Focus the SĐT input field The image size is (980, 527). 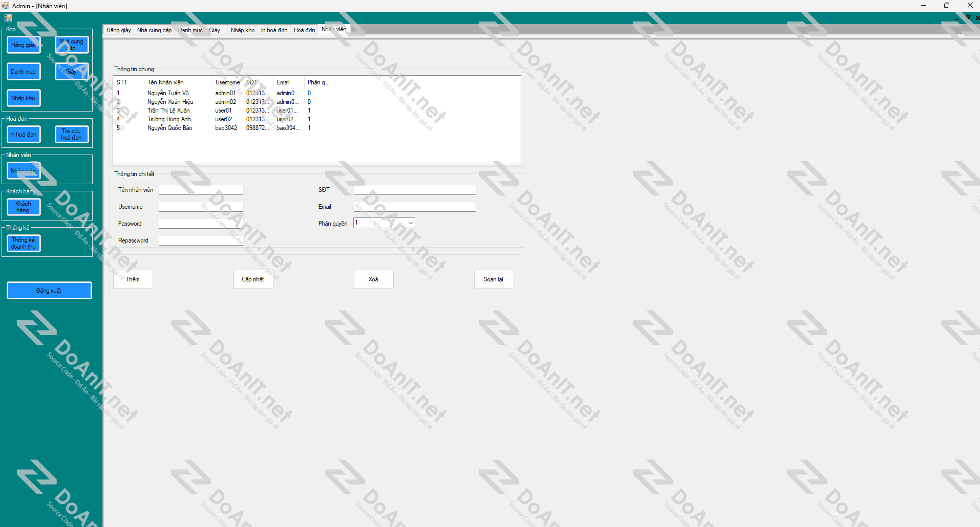[x=414, y=190]
